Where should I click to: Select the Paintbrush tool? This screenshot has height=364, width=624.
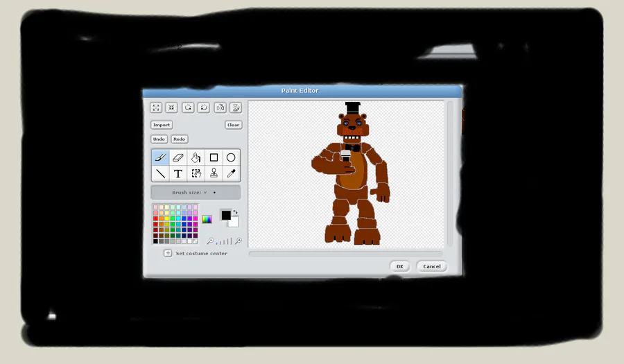pyautogui.click(x=160, y=157)
